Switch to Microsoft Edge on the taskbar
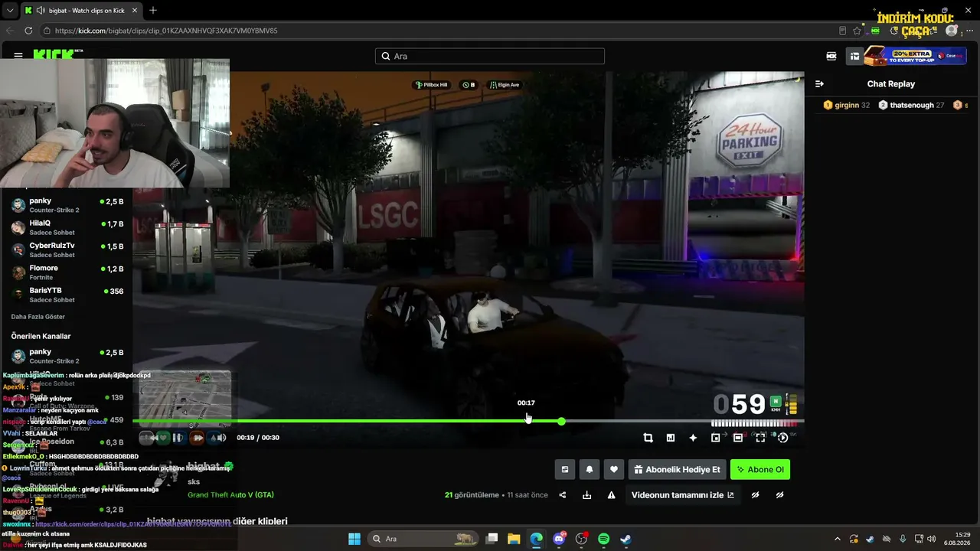This screenshot has width=980, height=551. [x=536, y=539]
